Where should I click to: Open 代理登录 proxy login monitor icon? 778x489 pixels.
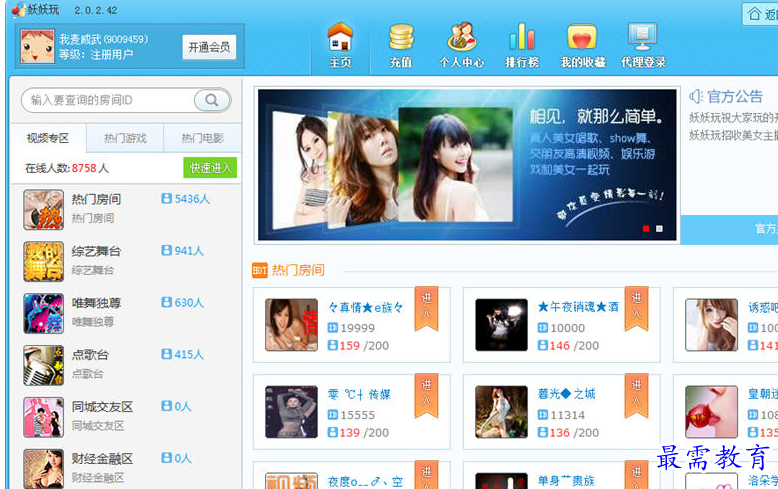(x=643, y=37)
